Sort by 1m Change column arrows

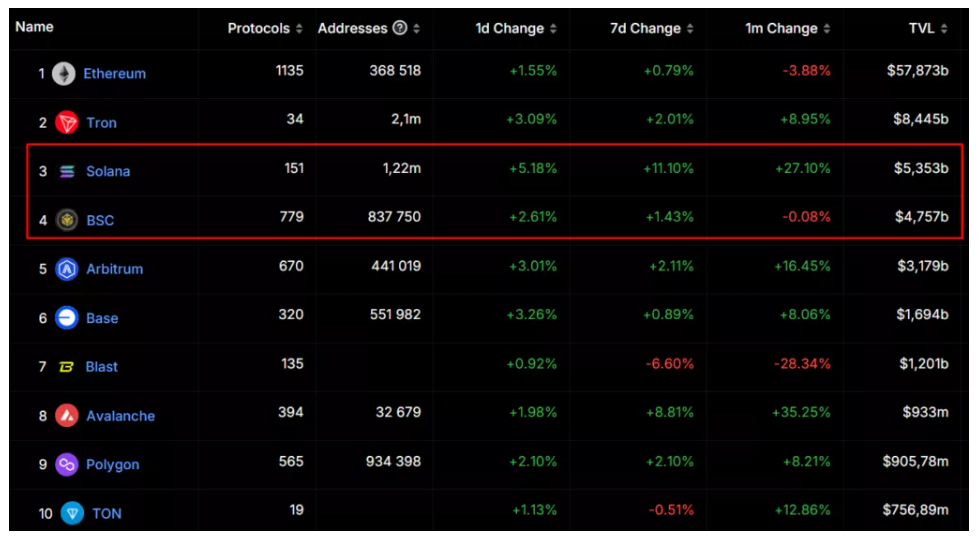click(826, 29)
